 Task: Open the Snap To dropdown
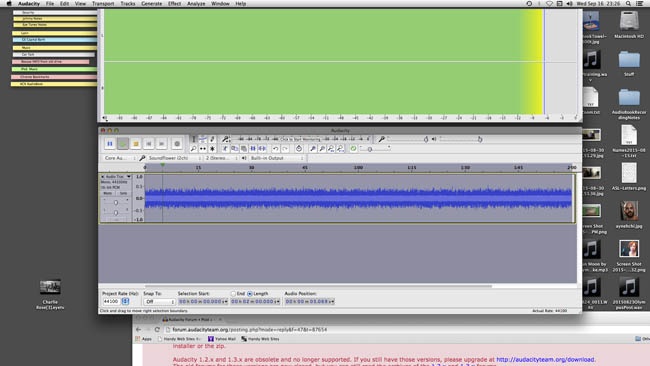[x=159, y=301]
